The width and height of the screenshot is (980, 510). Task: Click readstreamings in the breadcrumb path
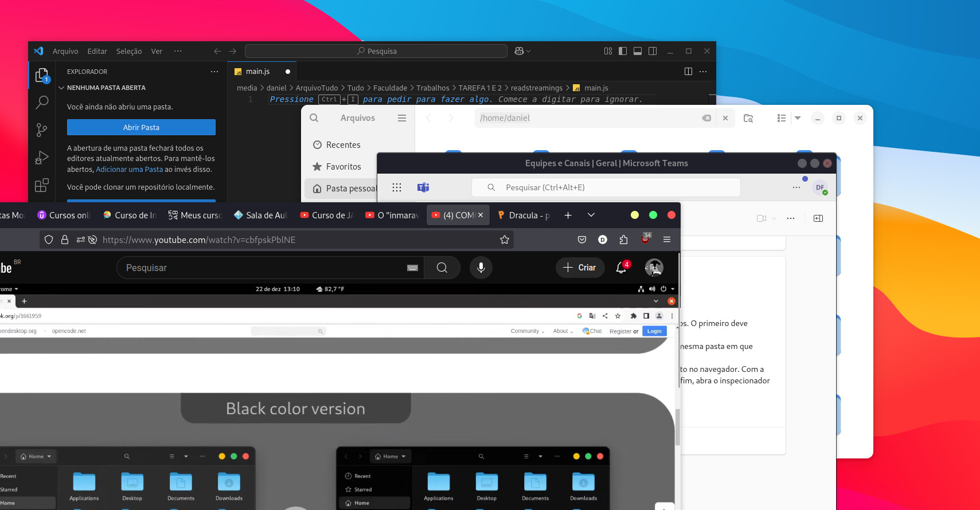click(537, 88)
